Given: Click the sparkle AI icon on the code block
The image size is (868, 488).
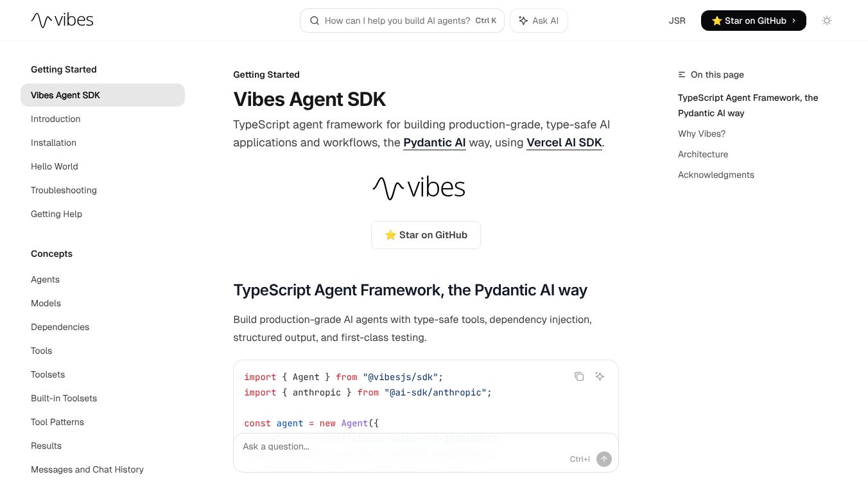Looking at the screenshot, I should point(600,376).
